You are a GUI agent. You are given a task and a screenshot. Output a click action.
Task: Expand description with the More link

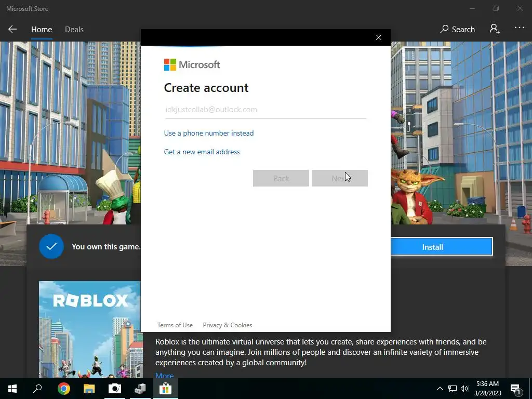(x=165, y=375)
